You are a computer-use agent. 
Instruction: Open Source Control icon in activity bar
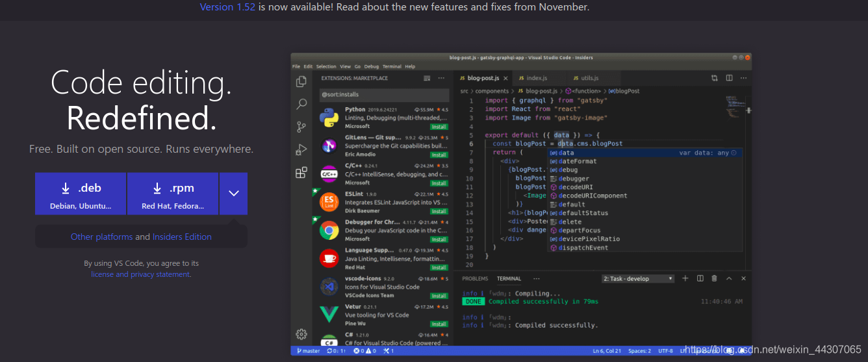[x=301, y=127]
